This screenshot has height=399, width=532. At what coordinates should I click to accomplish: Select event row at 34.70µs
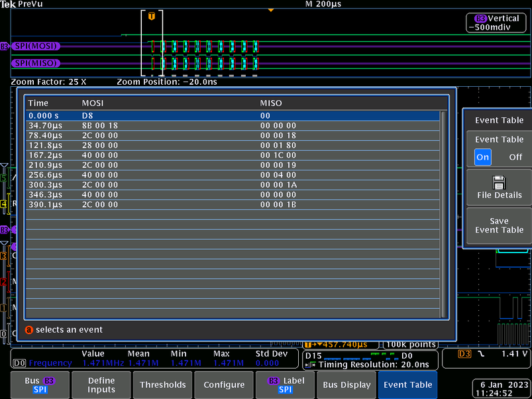click(x=233, y=125)
